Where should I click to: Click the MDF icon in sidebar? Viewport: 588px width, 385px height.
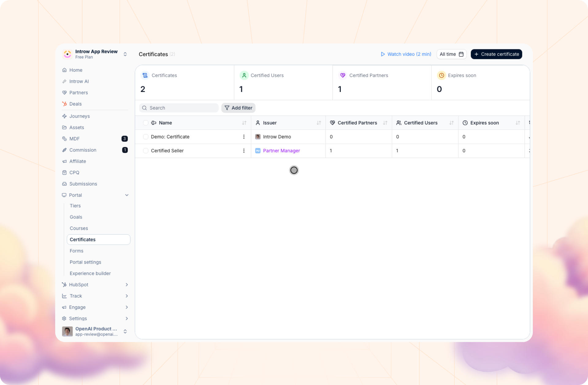tap(64, 139)
